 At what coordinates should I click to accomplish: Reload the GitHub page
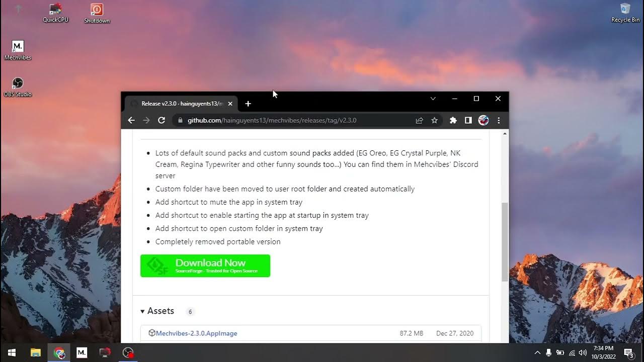coord(162,120)
